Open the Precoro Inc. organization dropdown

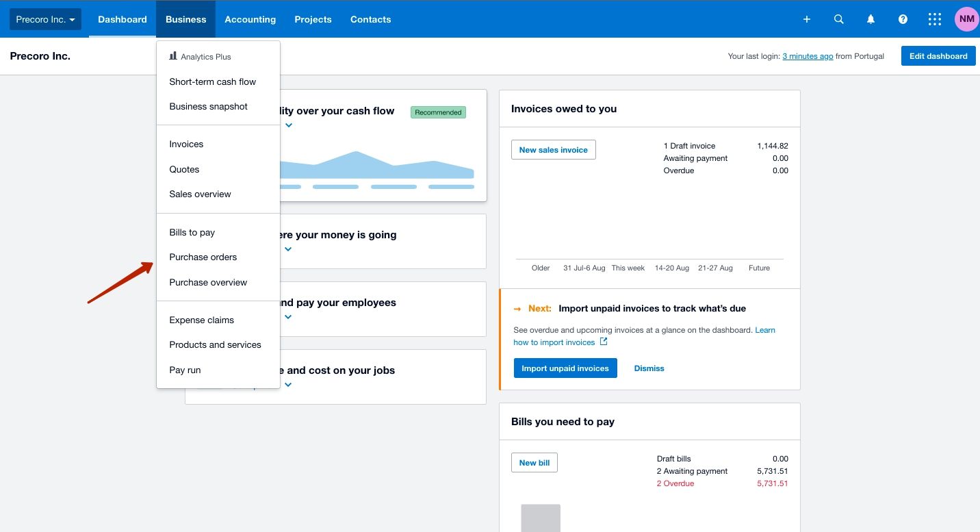pyautogui.click(x=45, y=19)
